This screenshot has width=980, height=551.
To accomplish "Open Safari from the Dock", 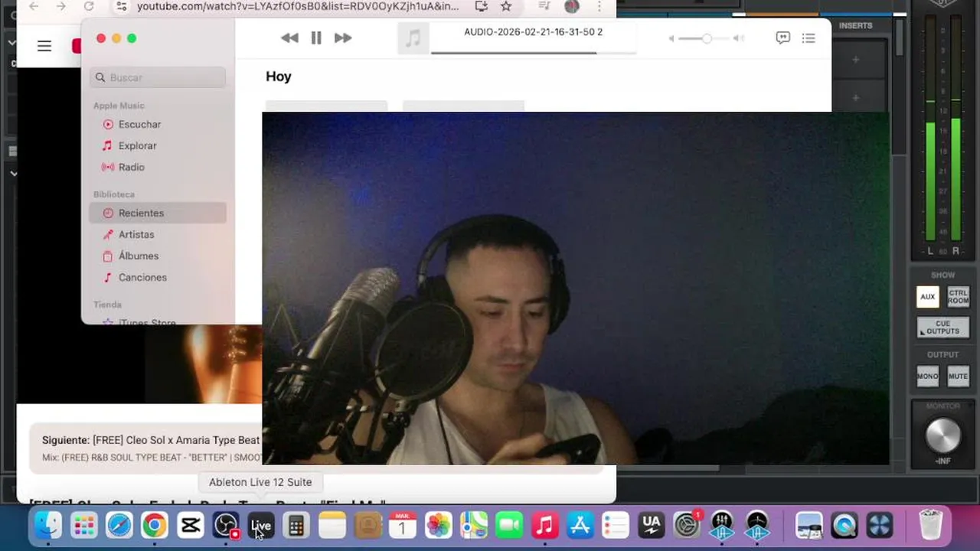I will coord(119,525).
